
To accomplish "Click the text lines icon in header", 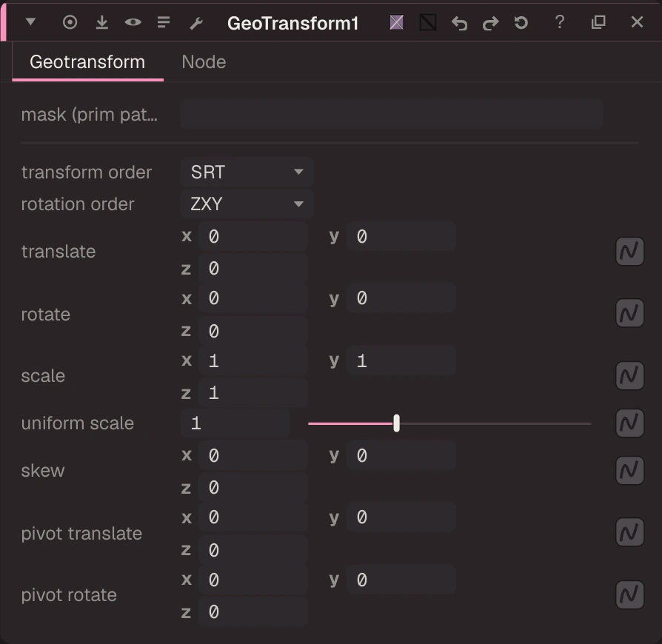I will pos(164,22).
